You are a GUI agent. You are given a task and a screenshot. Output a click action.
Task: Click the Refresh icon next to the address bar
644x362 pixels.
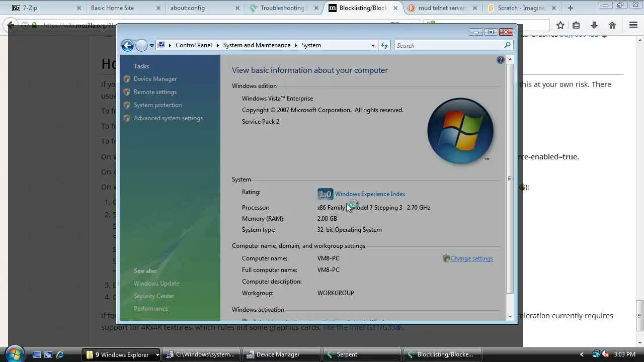tap(384, 45)
